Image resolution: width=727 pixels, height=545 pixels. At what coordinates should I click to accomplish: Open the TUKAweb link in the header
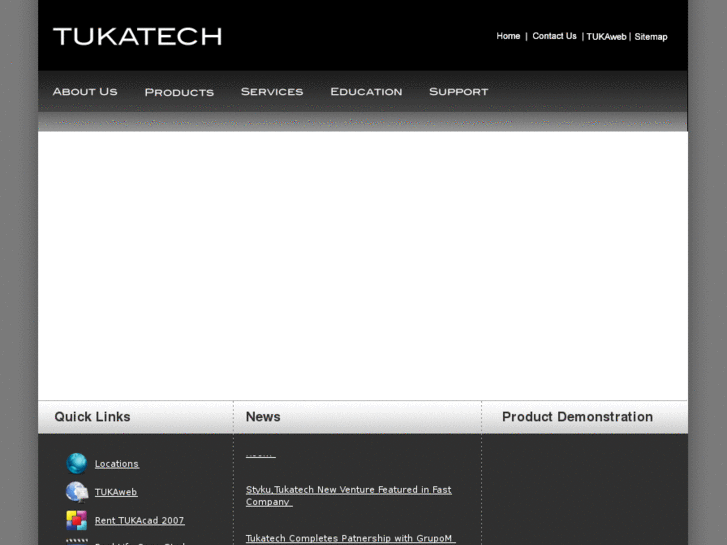pyautogui.click(x=606, y=37)
